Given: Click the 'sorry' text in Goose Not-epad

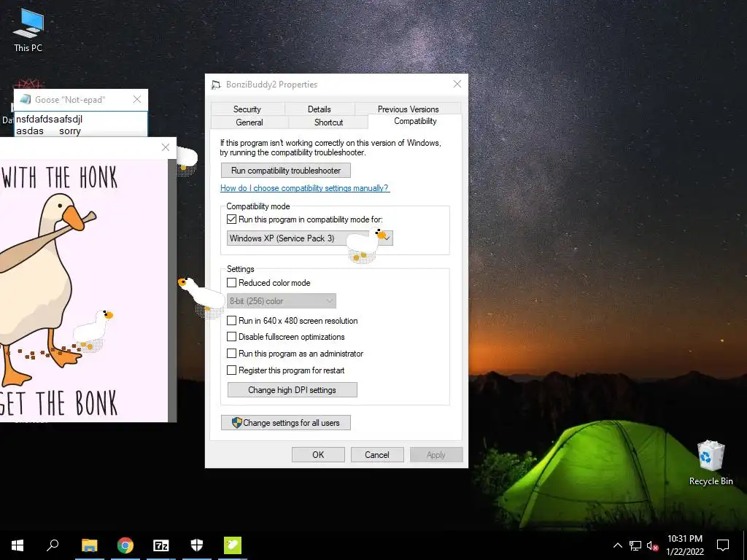Looking at the screenshot, I should tap(70, 131).
